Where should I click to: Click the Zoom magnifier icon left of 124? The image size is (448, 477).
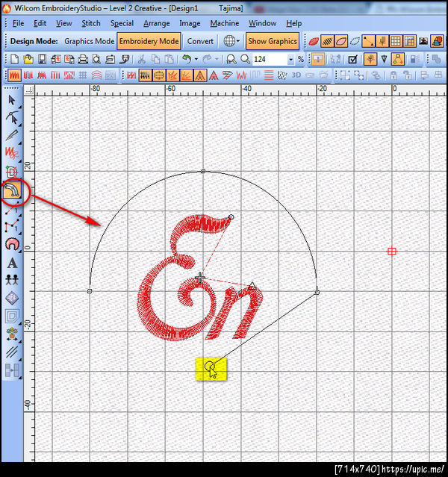click(231, 59)
